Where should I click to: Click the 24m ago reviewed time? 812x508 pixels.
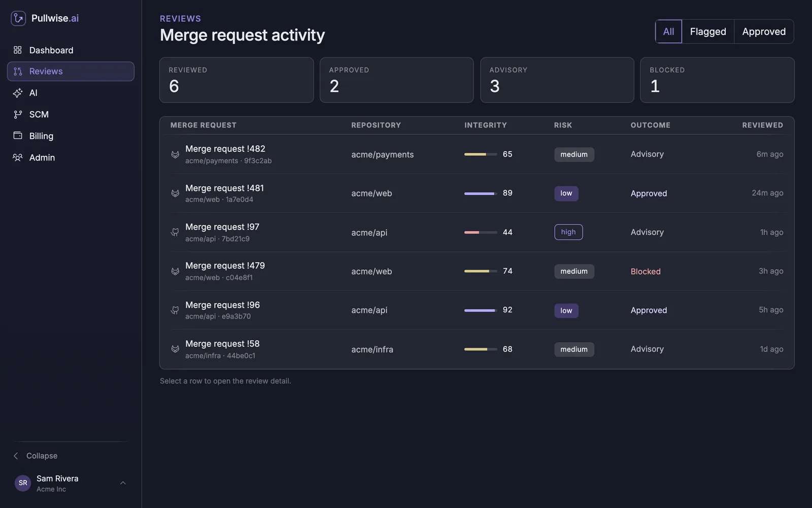[x=767, y=193]
